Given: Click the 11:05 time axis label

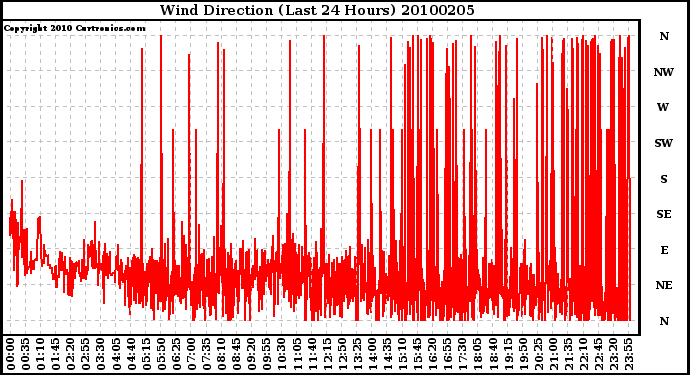Looking at the screenshot, I should pos(297,355).
